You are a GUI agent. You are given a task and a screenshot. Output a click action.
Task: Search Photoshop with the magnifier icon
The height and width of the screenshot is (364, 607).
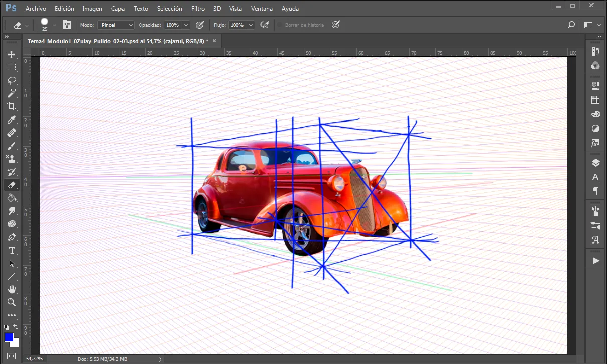(x=571, y=25)
